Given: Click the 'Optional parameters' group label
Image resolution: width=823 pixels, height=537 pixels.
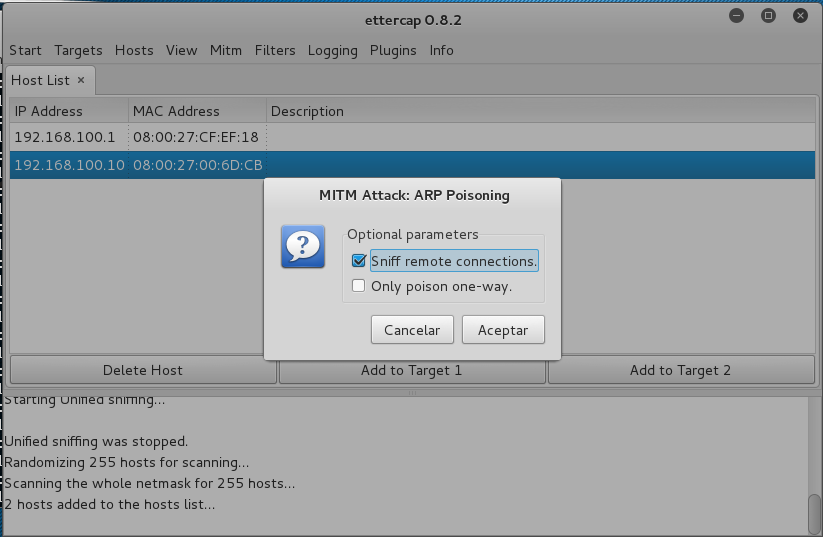Looking at the screenshot, I should pos(413,235).
